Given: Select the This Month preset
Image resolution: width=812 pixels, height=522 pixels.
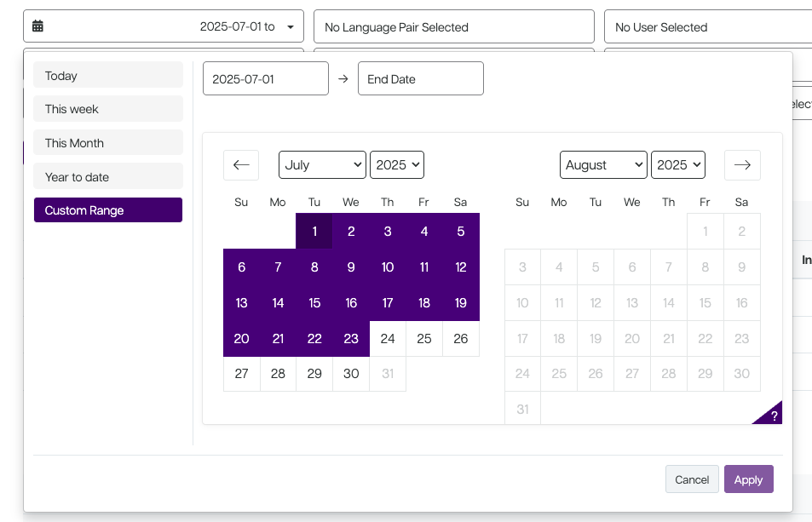Looking at the screenshot, I should 108,143.
